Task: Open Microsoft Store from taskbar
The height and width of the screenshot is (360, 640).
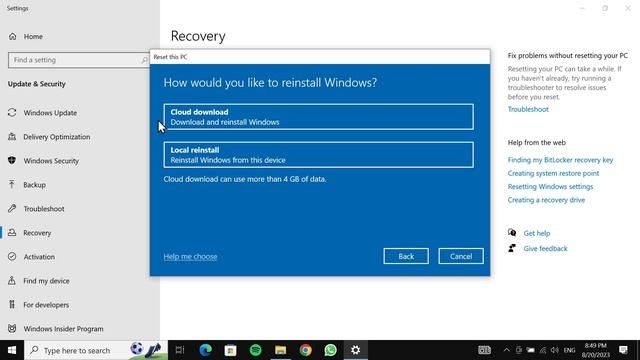Action: coord(230,350)
